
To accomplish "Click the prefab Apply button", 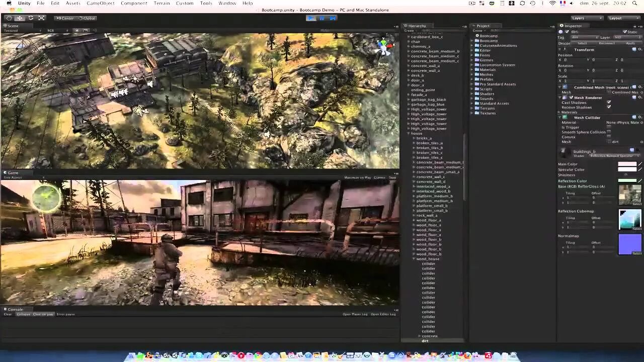I will 630,43.
